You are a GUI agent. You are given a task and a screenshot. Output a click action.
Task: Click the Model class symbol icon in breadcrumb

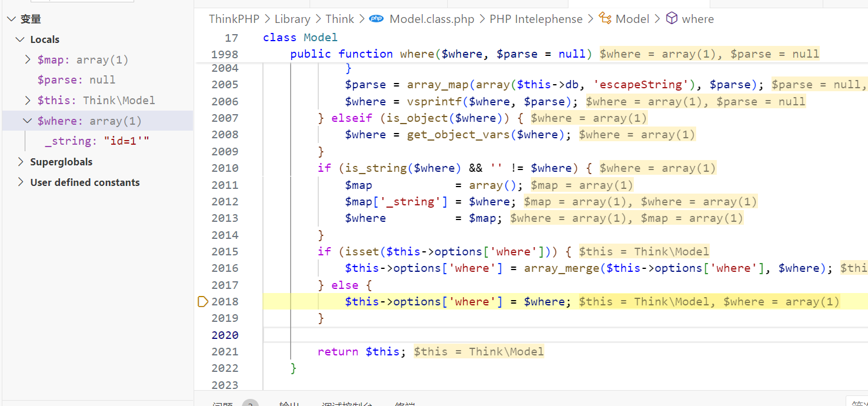(604, 19)
